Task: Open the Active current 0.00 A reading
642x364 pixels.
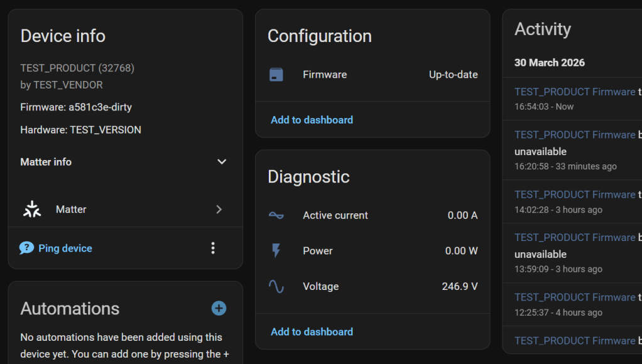Action: click(x=462, y=215)
